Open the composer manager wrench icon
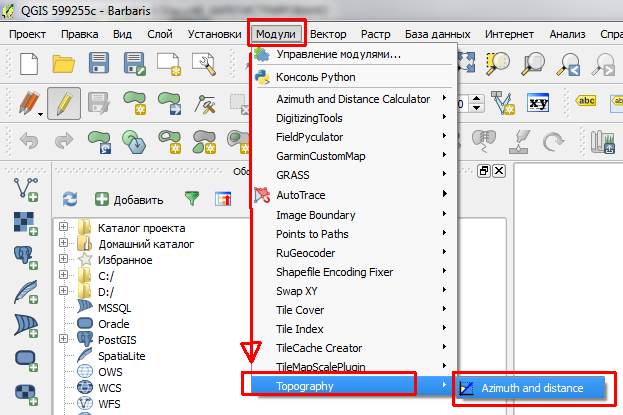This screenshot has height=415, width=623. tap(204, 64)
